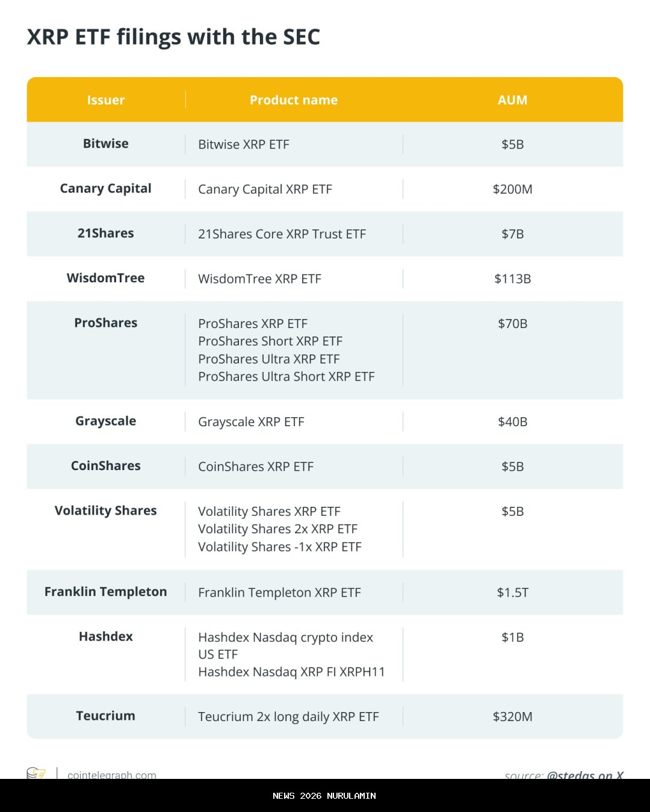Click Franklin Templeton's $1.5T AUM value
Viewport: 650px width, 812px height.
pos(512,592)
